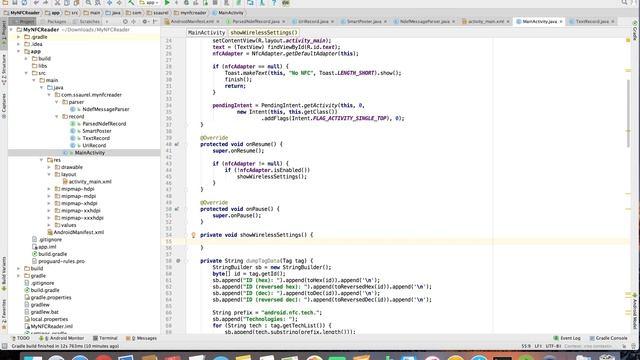Click the Paste icon in toolbar
The image size is (640, 360).
coord(77,3)
